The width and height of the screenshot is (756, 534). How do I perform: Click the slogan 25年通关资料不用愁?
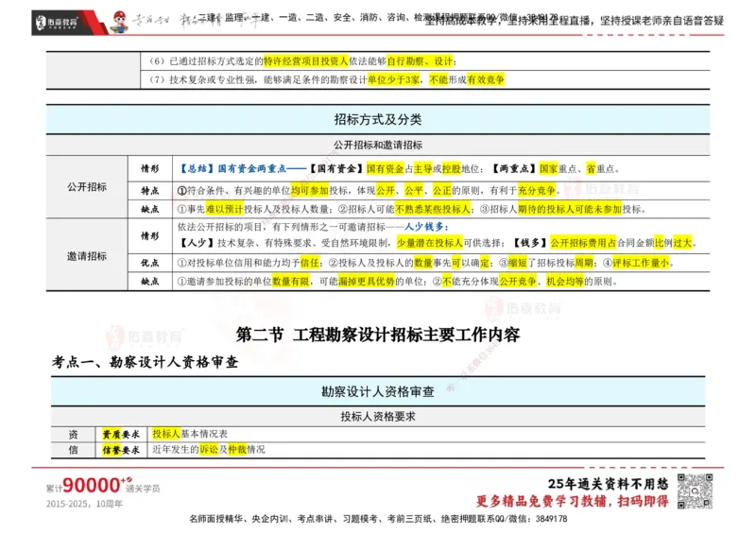tap(608, 484)
